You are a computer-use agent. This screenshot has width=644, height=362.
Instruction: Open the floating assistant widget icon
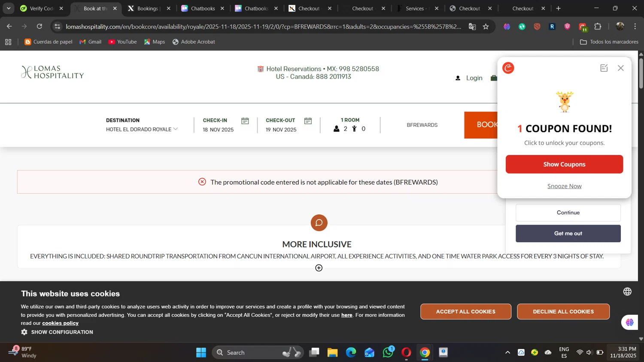pyautogui.click(x=630, y=322)
